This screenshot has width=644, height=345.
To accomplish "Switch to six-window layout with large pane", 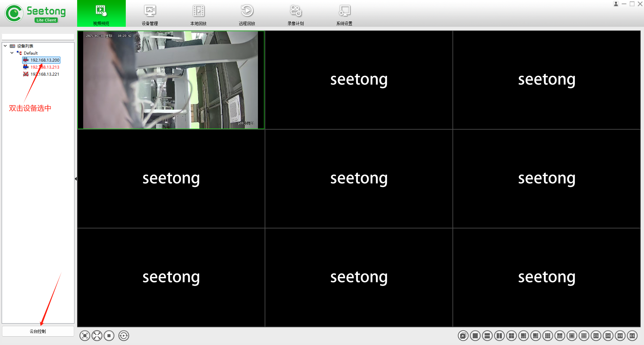I will [x=524, y=336].
